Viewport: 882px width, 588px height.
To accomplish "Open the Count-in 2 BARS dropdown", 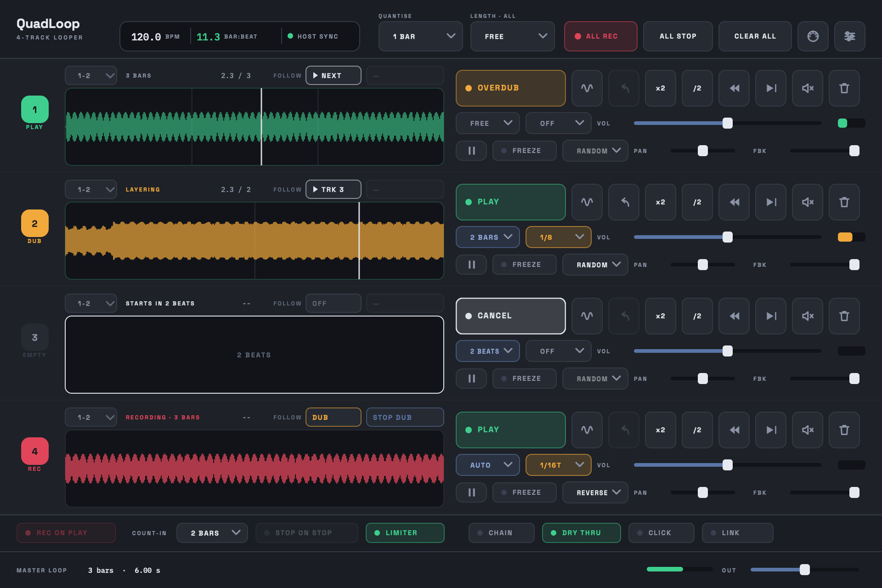I will 212,533.
